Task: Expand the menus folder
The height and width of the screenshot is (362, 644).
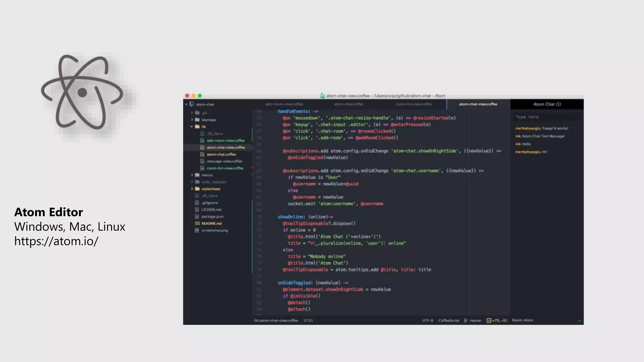Action: [192, 175]
